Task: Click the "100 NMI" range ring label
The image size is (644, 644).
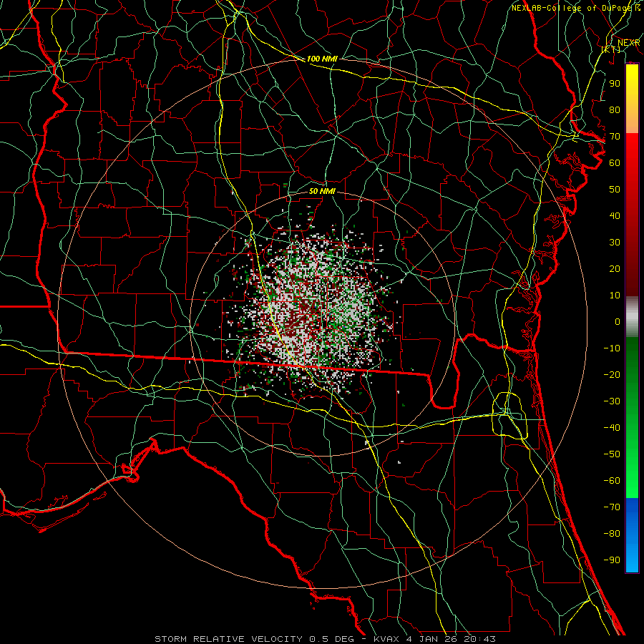Action: click(322, 59)
